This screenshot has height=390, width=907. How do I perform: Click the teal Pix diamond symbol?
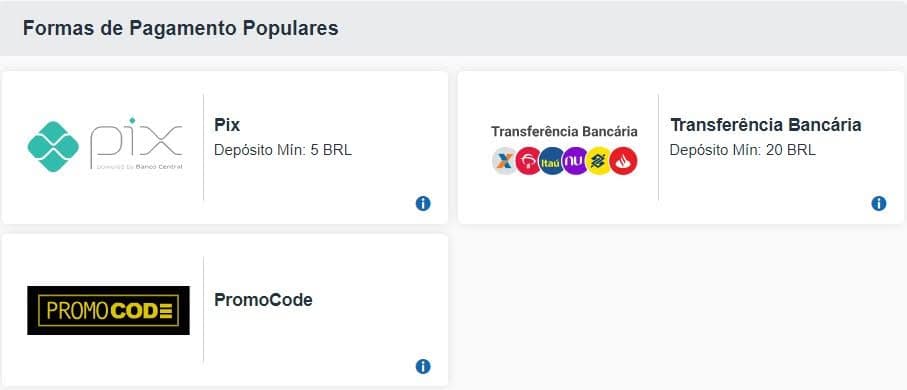[x=53, y=146]
